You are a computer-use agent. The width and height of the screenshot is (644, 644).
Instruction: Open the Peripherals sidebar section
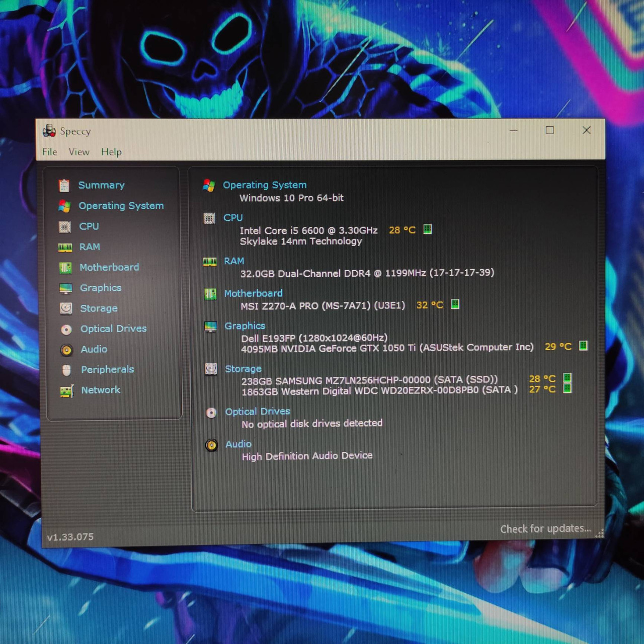click(x=108, y=369)
